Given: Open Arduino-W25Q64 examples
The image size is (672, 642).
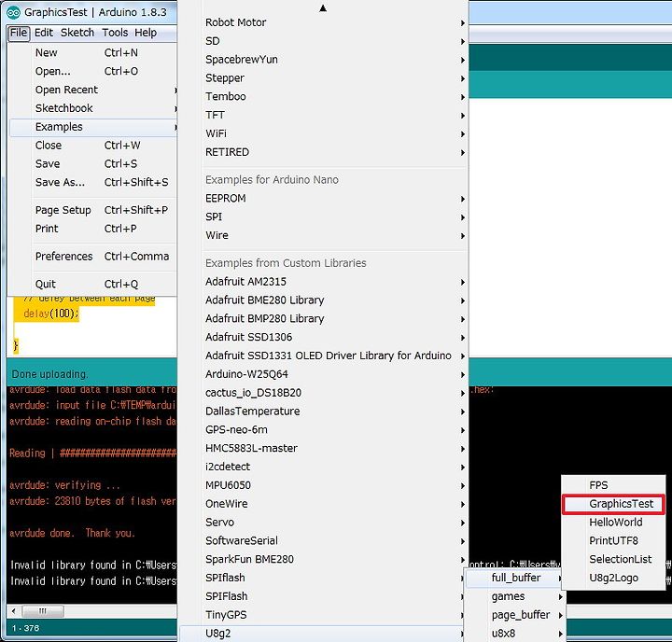Looking at the screenshot, I should click(x=324, y=374).
